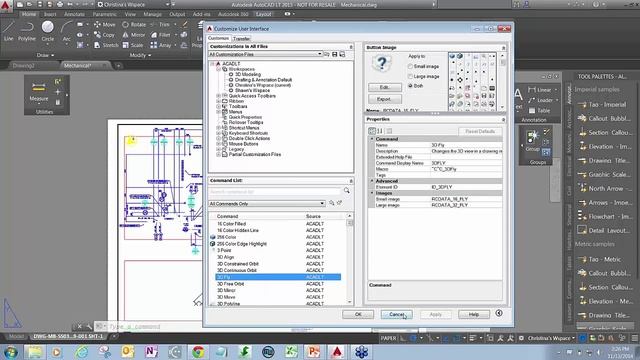Open the Parametric ribbon tab
The height and width of the screenshot is (360, 640).
point(104,14)
